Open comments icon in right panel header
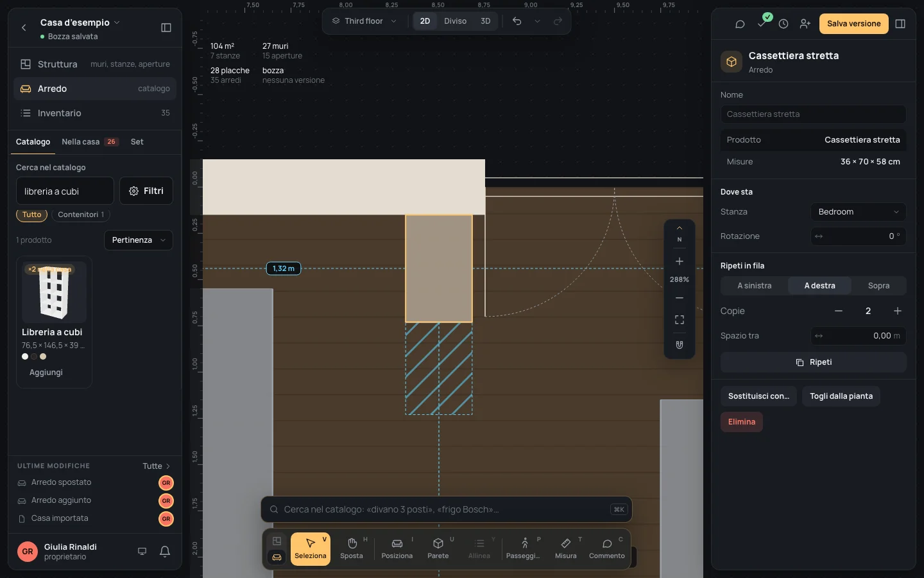The image size is (924, 578). (x=740, y=24)
